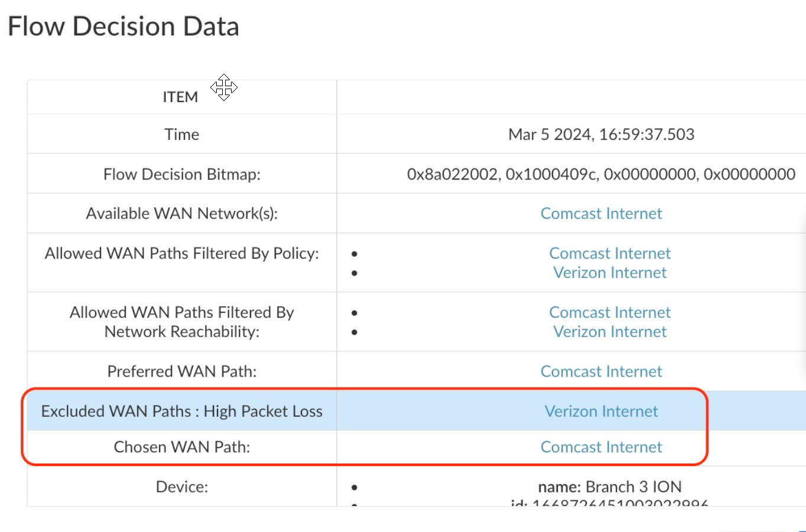The width and height of the screenshot is (806, 532).
Task: Click the Available WAN Network(s) label
Action: 181,213
